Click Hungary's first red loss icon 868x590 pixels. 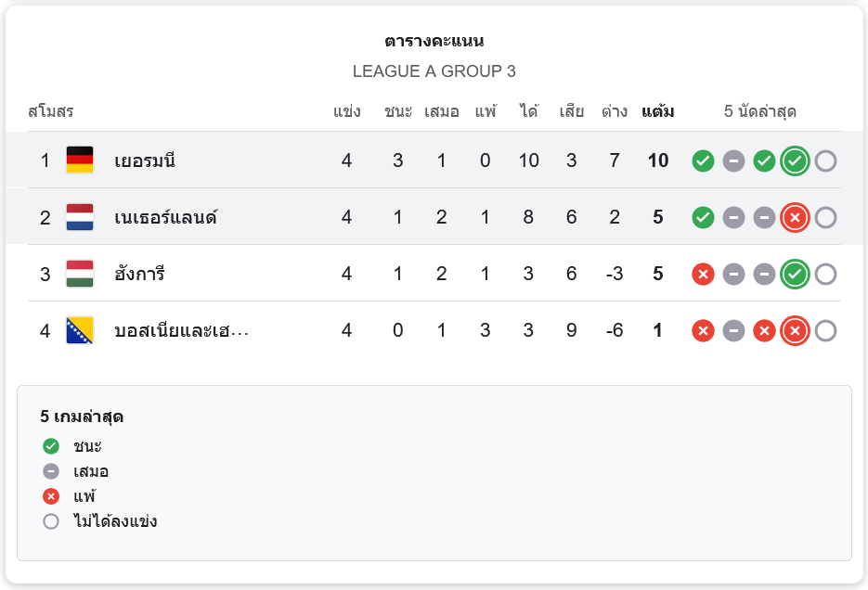coord(703,274)
